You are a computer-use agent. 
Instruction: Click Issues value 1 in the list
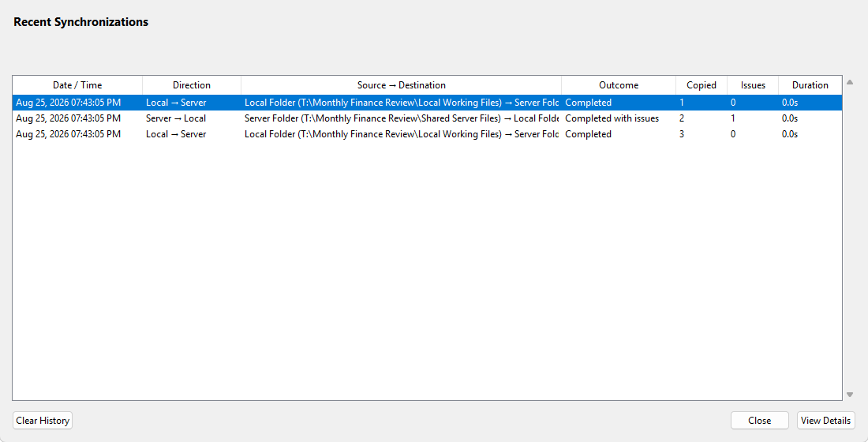[734, 118]
